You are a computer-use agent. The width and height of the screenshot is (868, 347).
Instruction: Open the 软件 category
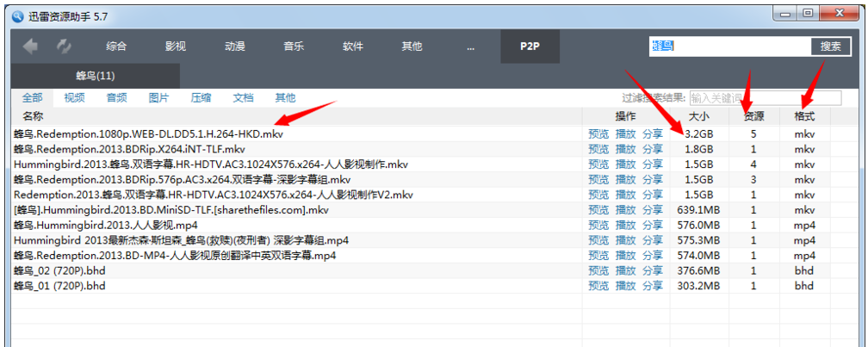(353, 46)
